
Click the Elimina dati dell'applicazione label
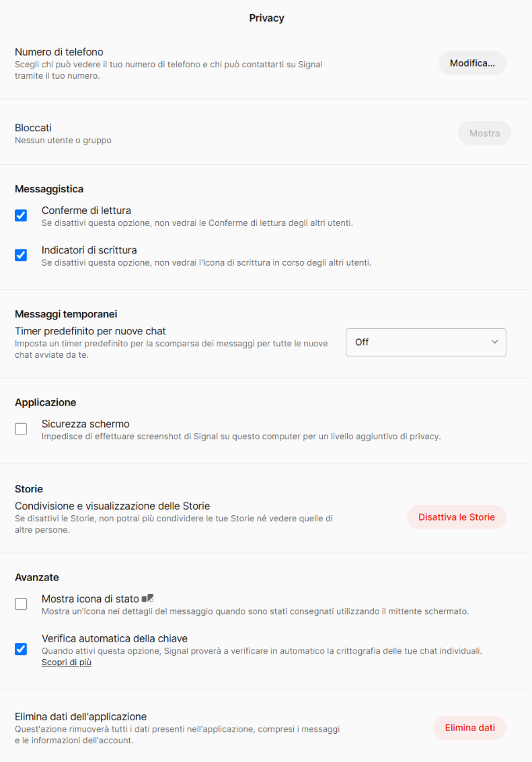pos(81,716)
